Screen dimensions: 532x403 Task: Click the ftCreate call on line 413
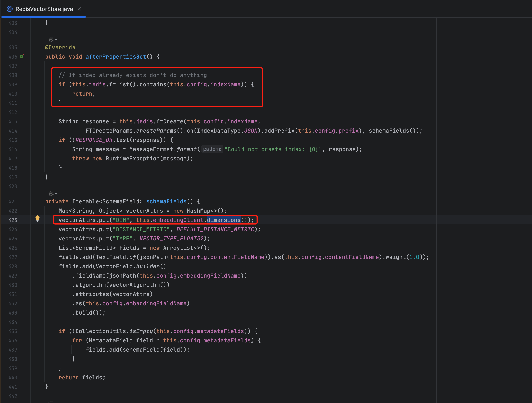point(170,122)
